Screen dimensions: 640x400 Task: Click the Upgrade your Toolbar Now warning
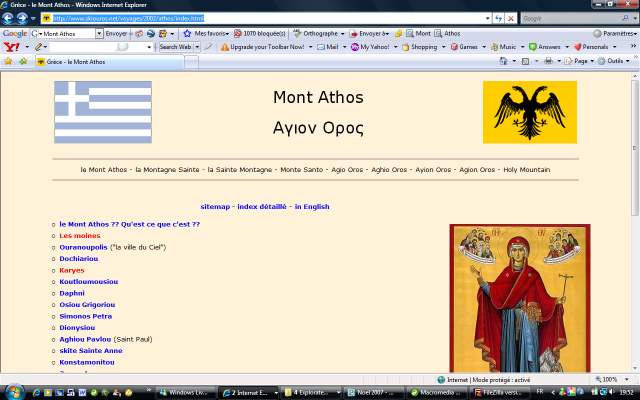click(263, 47)
